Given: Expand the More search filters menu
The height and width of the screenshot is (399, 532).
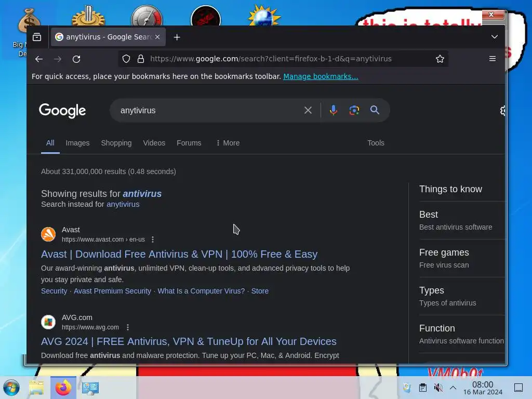Looking at the screenshot, I should (228, 143).
